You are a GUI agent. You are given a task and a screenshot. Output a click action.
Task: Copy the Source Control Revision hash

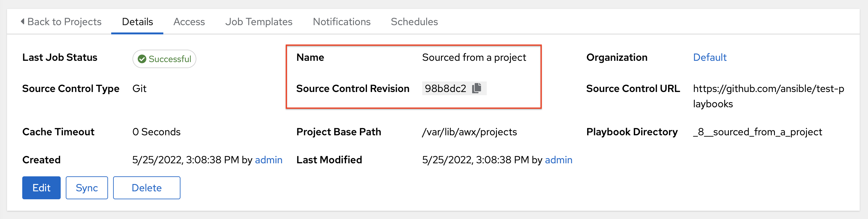477,88
